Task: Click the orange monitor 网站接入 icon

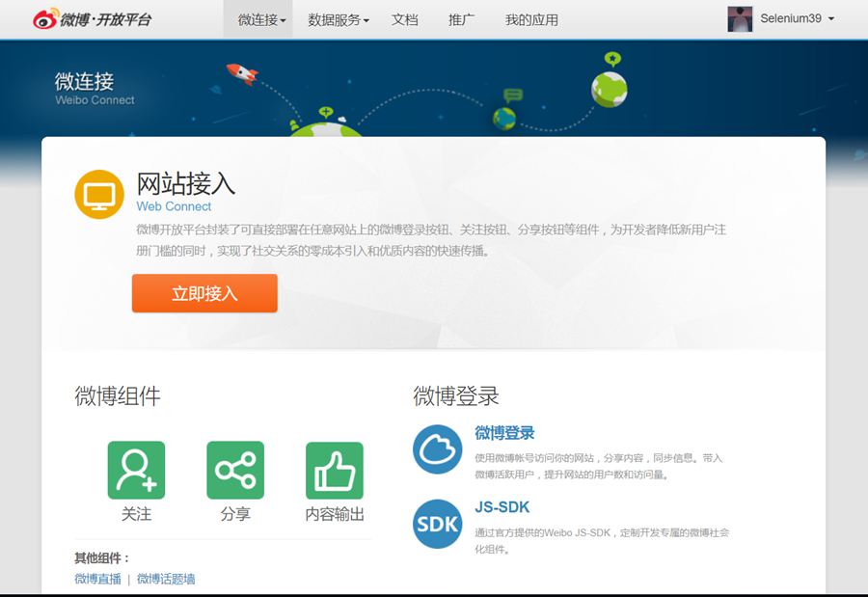Action: click(x=99, y=194)
